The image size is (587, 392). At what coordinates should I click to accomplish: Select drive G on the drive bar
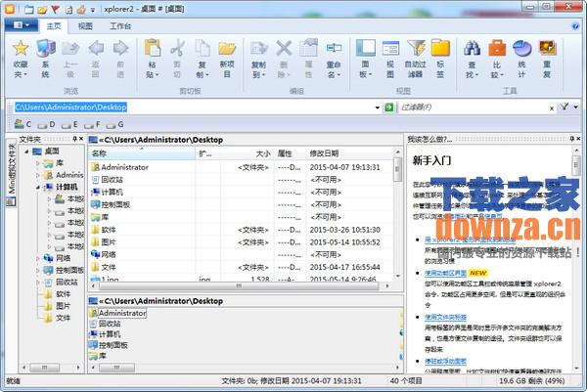115,124
